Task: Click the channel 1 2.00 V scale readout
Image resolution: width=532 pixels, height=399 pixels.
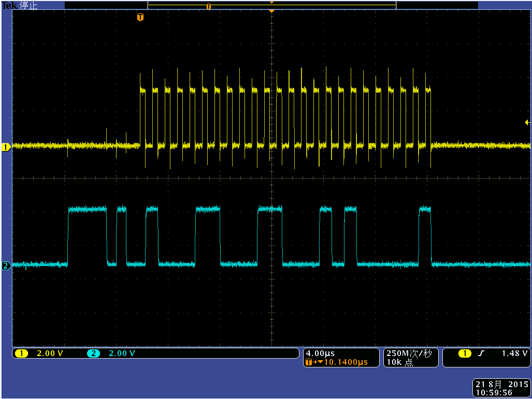Action: (x=50, y=353)
